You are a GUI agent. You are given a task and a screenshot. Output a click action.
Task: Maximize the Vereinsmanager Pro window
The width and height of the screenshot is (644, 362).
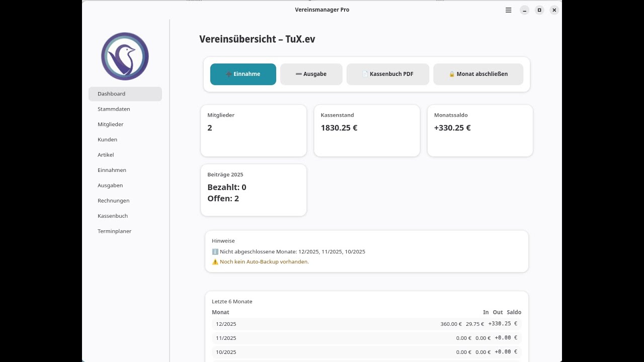(x=539, y=10)
